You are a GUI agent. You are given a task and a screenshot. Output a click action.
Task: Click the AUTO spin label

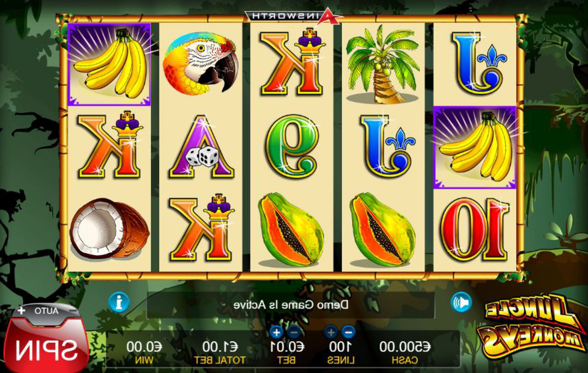(x=46, y=311)
